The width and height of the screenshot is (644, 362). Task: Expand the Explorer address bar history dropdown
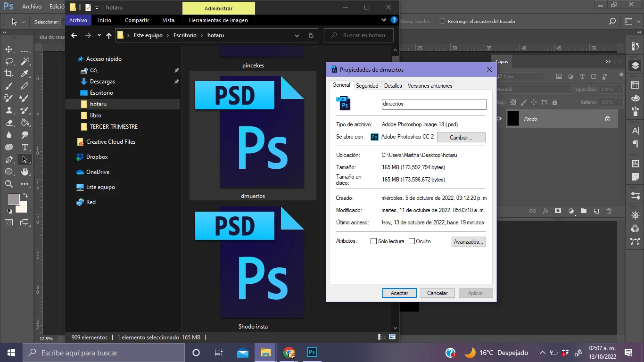coord(297,35)
